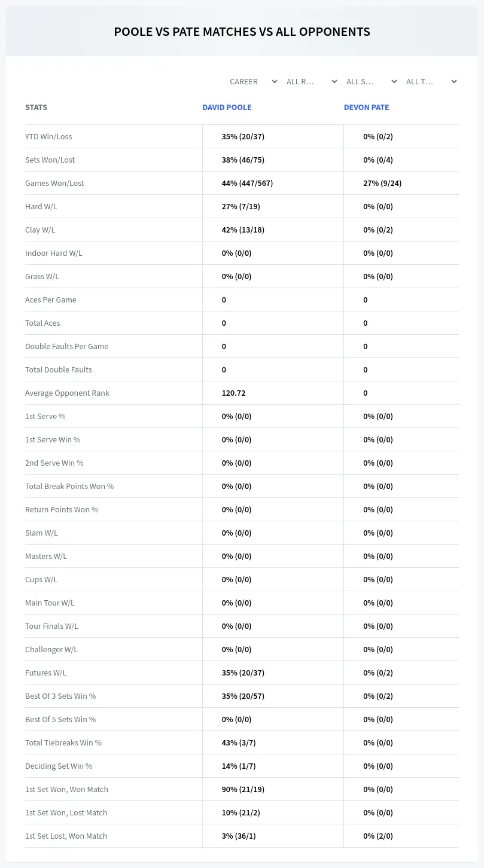The image size is (484, 868).
Task: Open David Poole player link
Action: pyautogui.click(x=227, y=108)
